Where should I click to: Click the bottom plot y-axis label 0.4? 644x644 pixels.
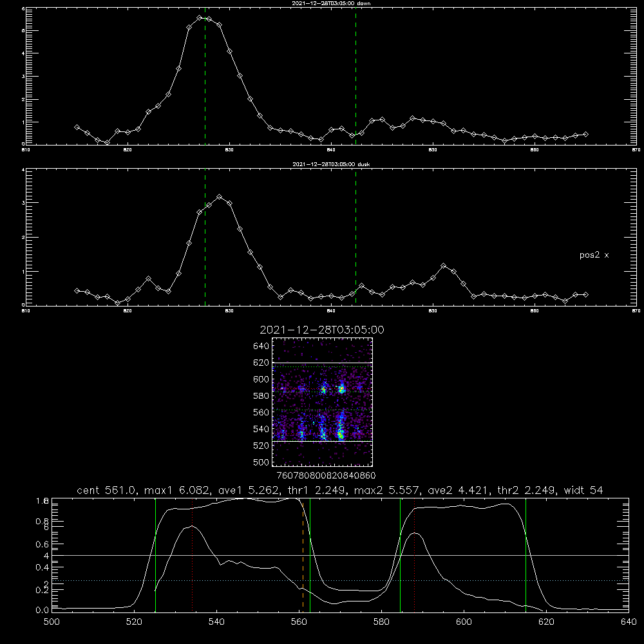43,567
